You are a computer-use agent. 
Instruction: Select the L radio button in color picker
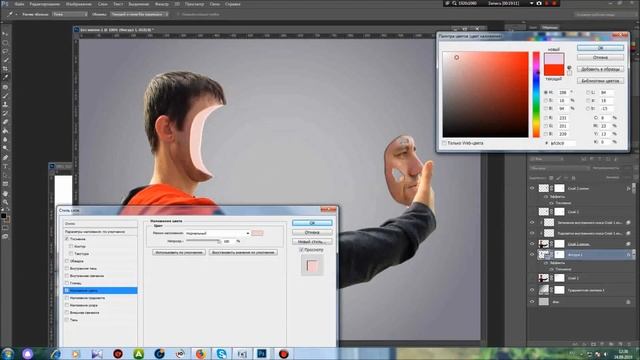[588, 93]
